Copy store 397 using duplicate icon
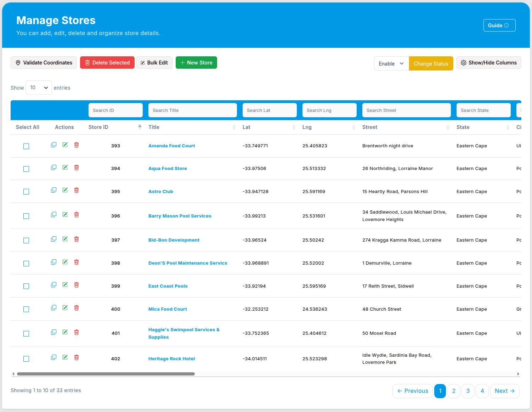 (54, 239)
